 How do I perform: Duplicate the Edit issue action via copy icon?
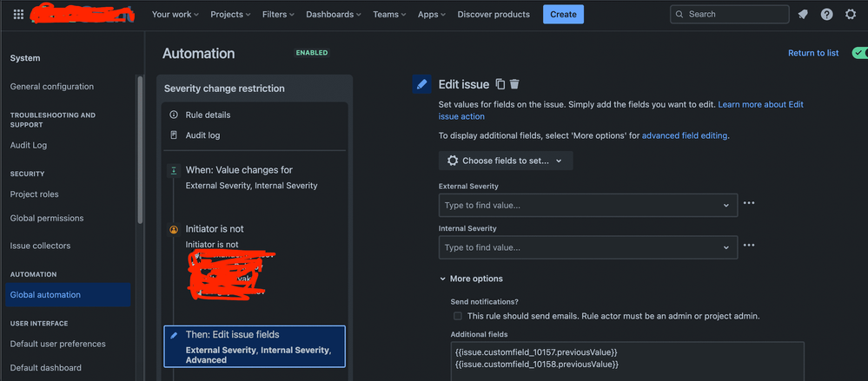click(500, 84)
